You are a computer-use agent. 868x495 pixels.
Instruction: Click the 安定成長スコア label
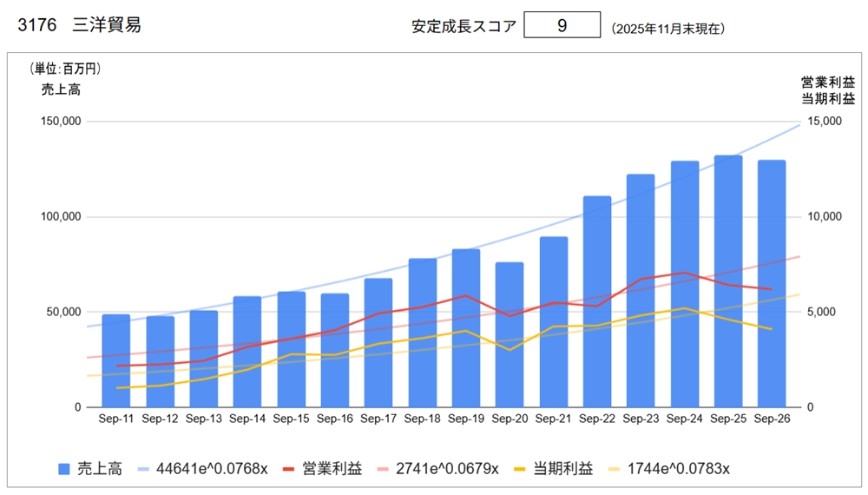tap(464, 26)
